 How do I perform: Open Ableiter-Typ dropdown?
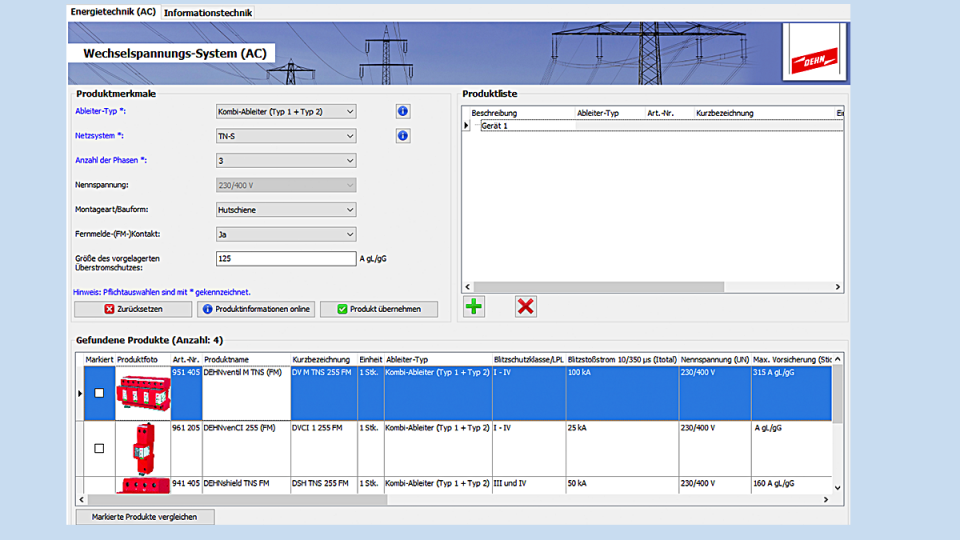click(286, 111)
